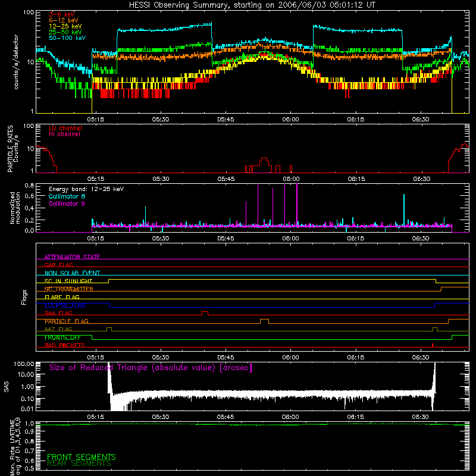Viewport: 476px width, 476px height.
Task: Click the ECLIPSE_FLAG label
Action: 65,305
